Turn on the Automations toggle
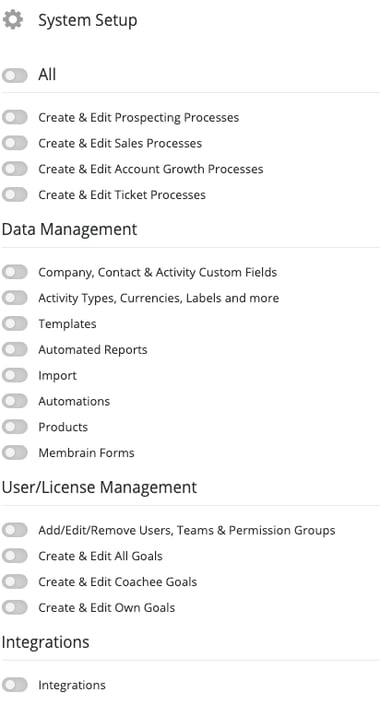 tap(15, 401)
